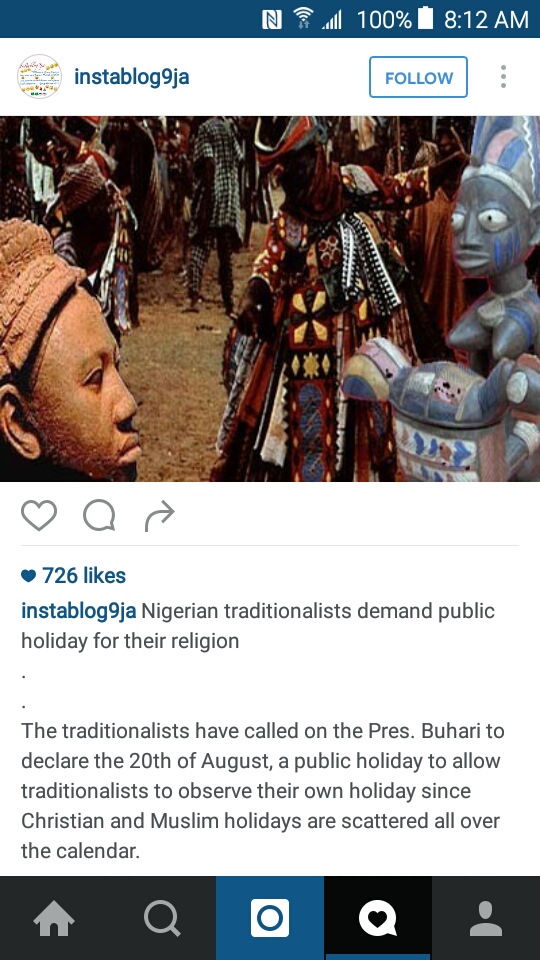Open the instablog9ja username in header
Image resolution: width=540 pixels, height=960 pixels.
pyautogui.click(x=131, y=77)
